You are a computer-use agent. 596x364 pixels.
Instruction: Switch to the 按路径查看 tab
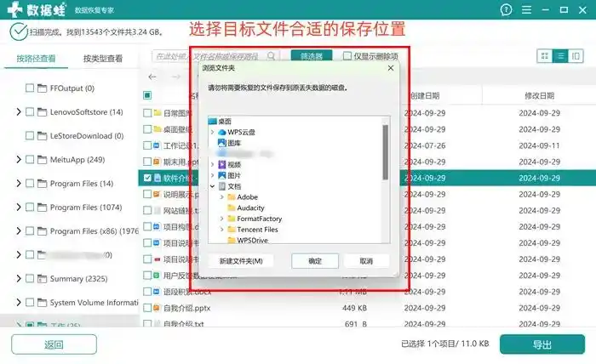pyautogui.click(x=36, y=59)
